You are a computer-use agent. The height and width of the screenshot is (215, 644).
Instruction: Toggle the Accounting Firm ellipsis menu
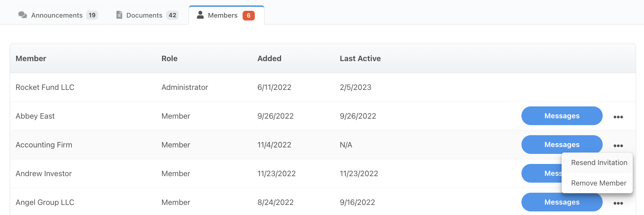pos(618,146)
